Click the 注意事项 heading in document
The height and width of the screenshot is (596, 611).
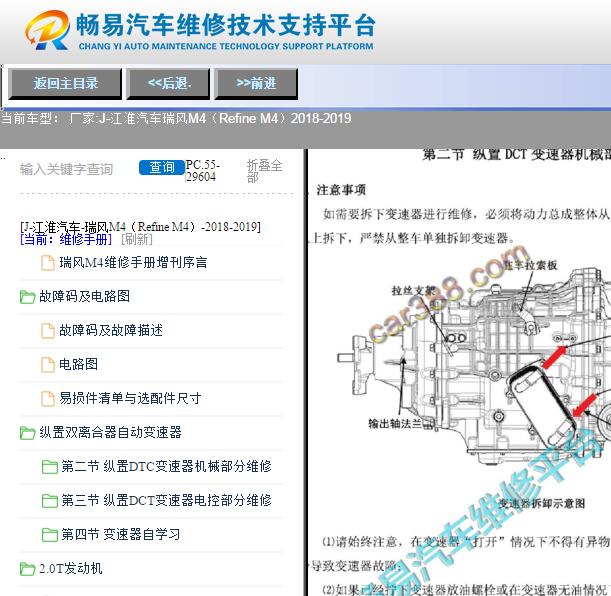click(341, 190)
